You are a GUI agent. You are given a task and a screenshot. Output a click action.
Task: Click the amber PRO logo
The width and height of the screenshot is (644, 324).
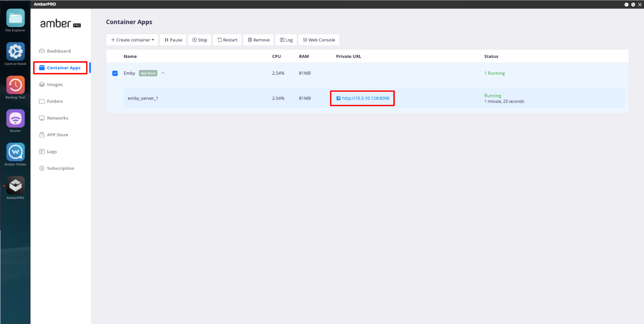pyautogui.click(x=60, y=24)
